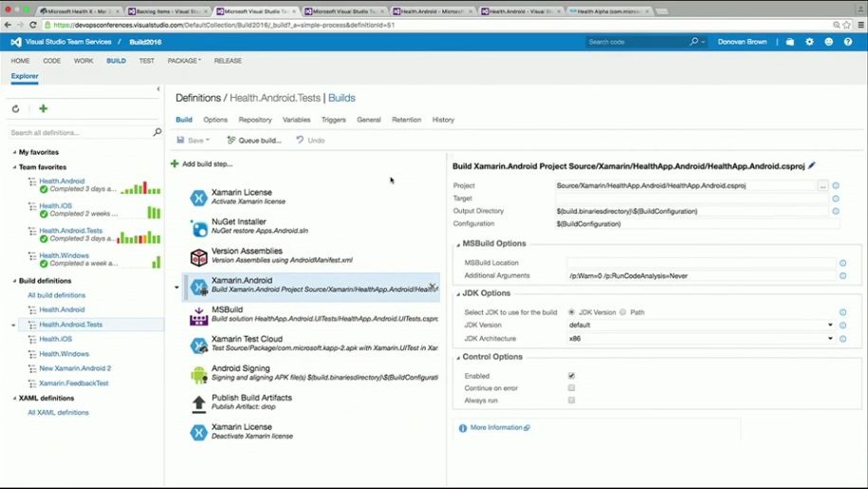Open the History tab
Image resolution: width=868 pixels, height=489 pixels.
443,120
